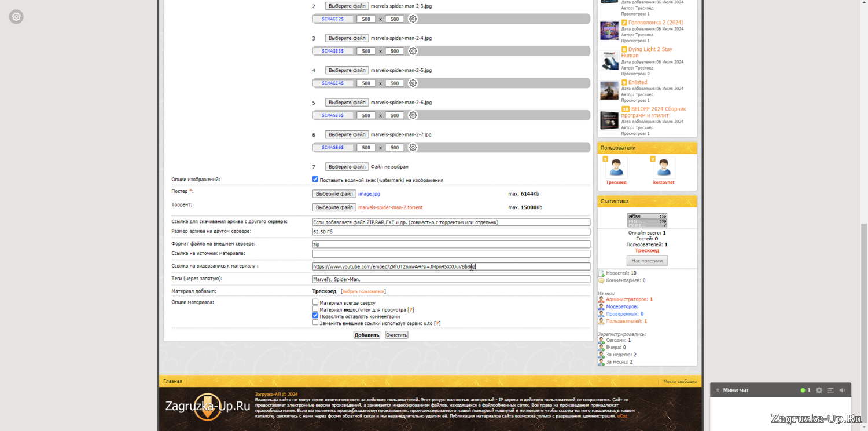868x431 pixels.
Task: Open settings gear for $IMAGE5$ size
Action: pyautogui.click(x=413, y=115)
